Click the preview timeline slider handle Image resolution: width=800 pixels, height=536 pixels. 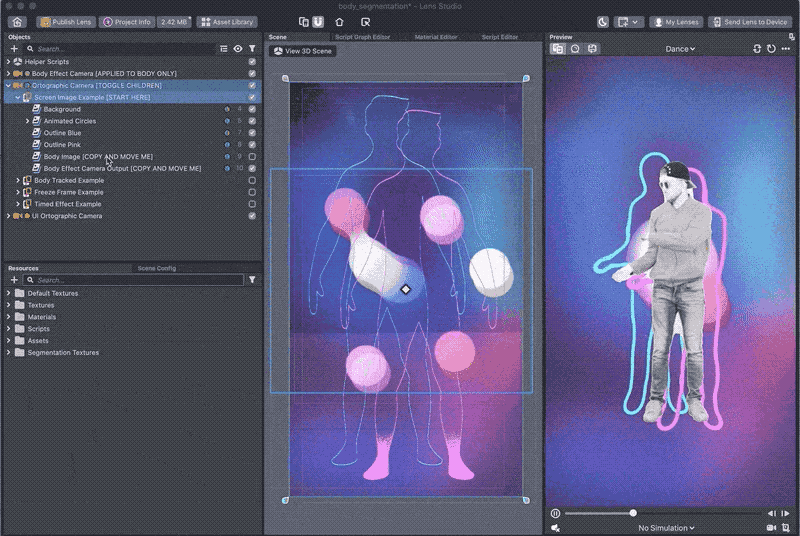coord(633,513)
